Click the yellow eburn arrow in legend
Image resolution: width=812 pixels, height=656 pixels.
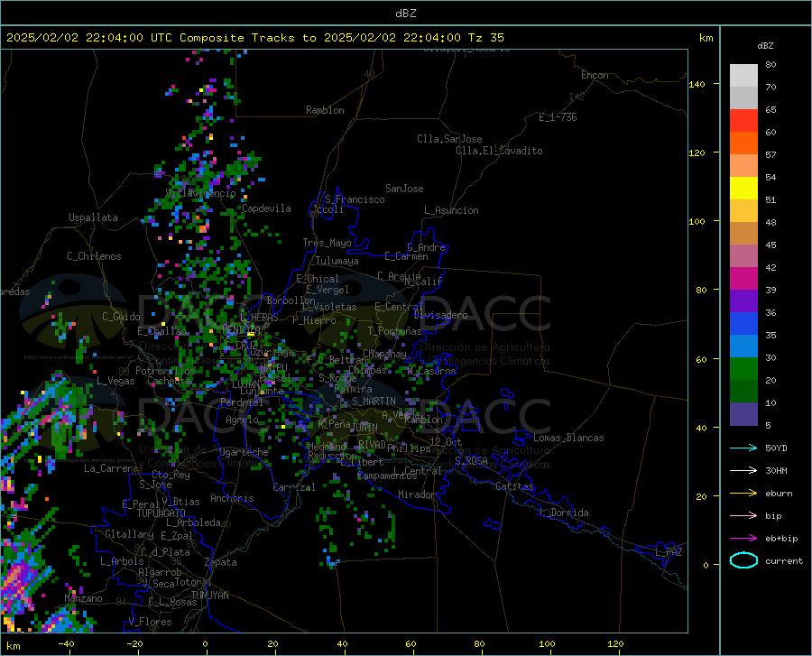(743, 494)
